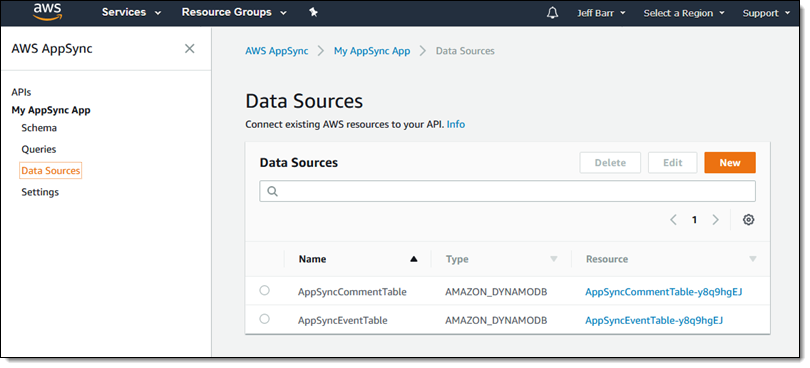Select the AppSyncEventTable radio button
The width and height of the screenshot is (810, 368).
[x=264, y=319]
